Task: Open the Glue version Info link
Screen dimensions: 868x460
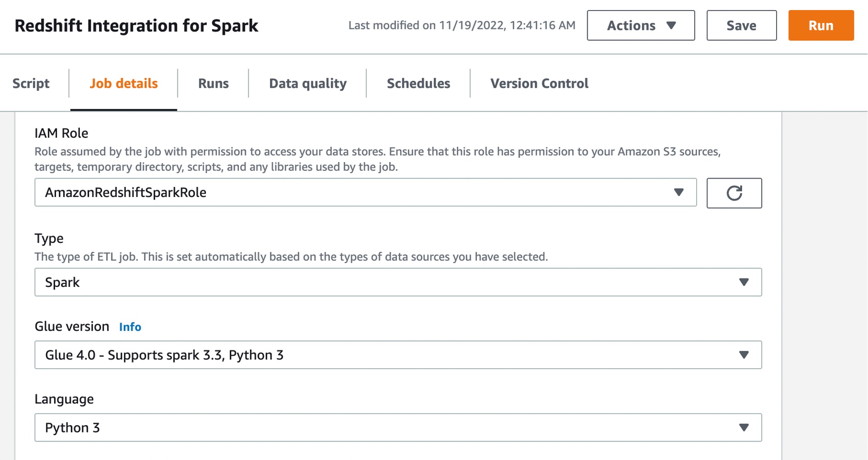Action: [x=130, y=327]
